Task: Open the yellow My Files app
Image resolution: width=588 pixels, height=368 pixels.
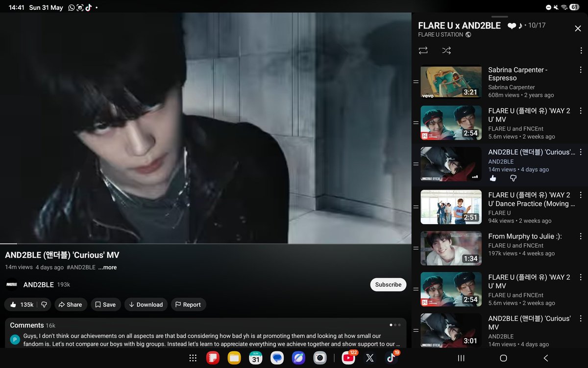Action: 234,358
